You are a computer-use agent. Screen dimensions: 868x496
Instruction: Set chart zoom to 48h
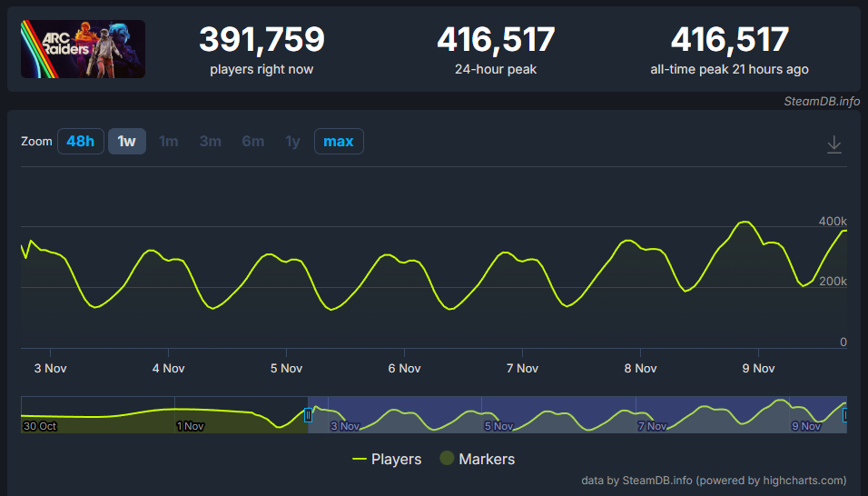(x=80, y=141)
